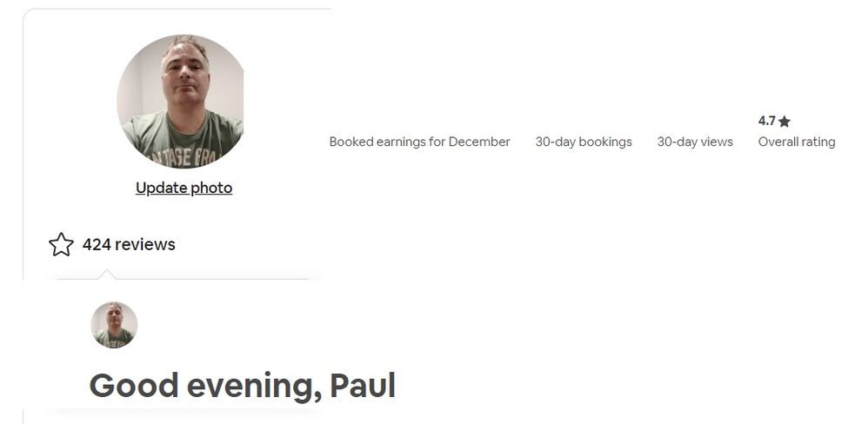Click the word photo in Update photo
Image resolution: width=868 pixels, height=424 pixels.
211,188
